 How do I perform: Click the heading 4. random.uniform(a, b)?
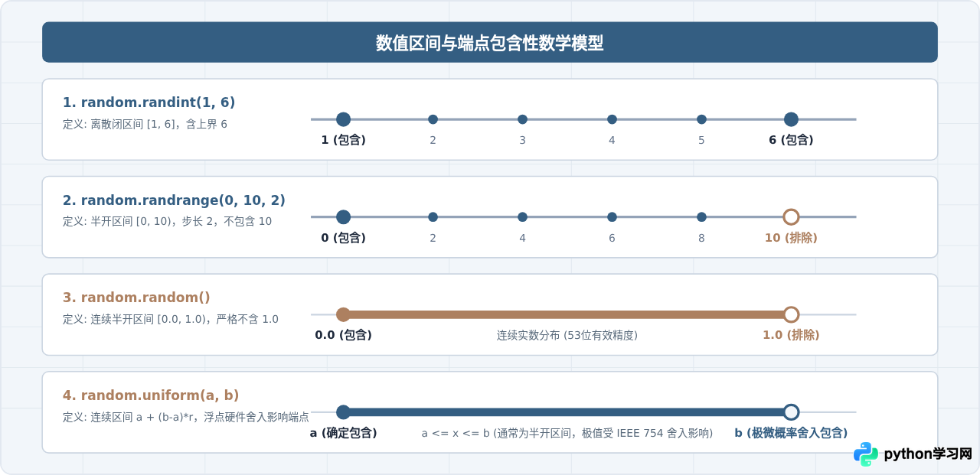click(151, 395)
